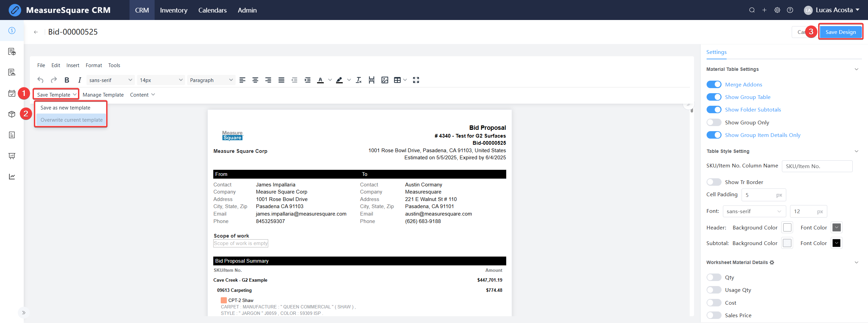The height and width of the screenshot is (323, 868).
Task: Pick the Subtotal Font Color swatch
Action: point(836,243)
